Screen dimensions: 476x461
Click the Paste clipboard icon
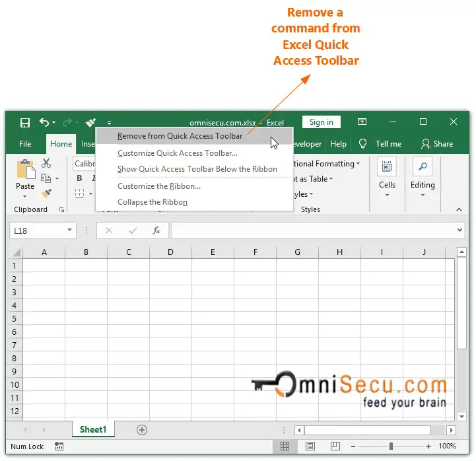pos(26,169)
